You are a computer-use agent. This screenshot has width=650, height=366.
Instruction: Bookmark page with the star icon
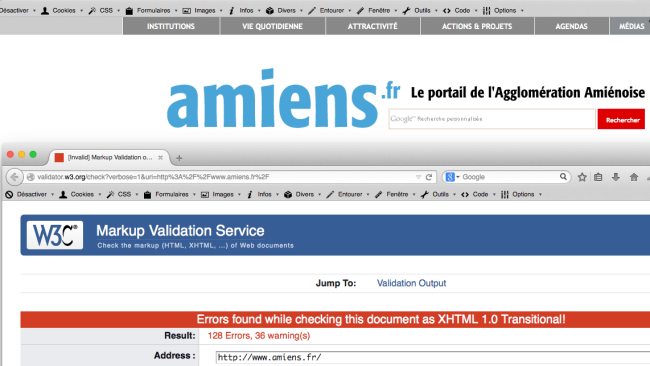pos(582,177)
